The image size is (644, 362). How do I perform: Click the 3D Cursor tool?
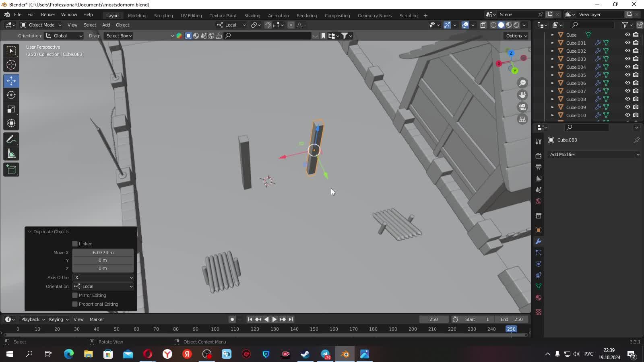click(11, 65)
